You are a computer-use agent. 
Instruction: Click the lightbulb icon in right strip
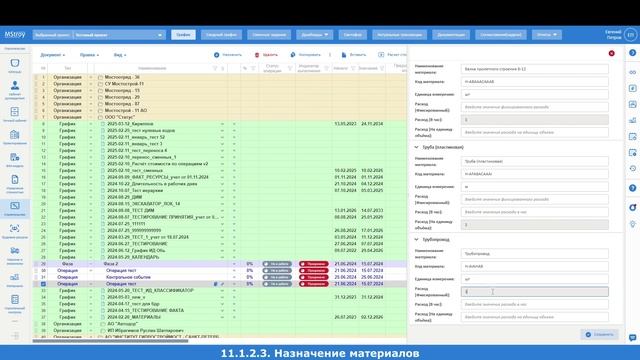tap(632, 224)
